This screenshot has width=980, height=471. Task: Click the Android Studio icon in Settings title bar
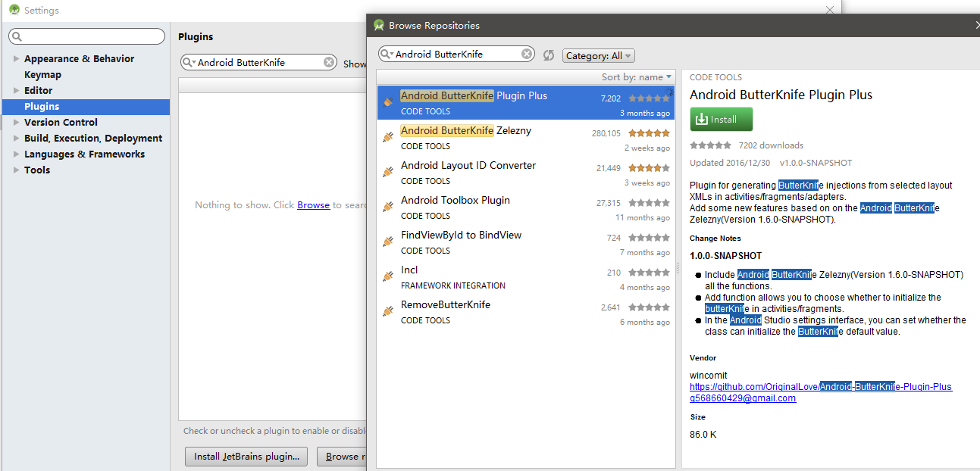tap(14, 10)
